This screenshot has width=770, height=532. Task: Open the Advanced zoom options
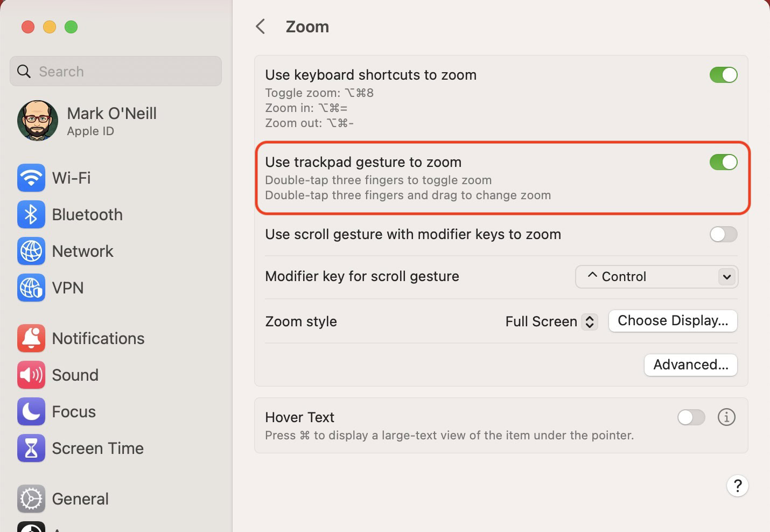tap(690, 365)
